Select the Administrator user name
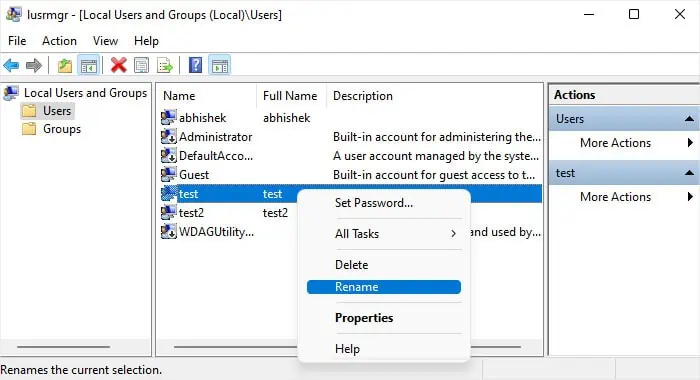Viewport: 700px width, 380px height. 216,137
